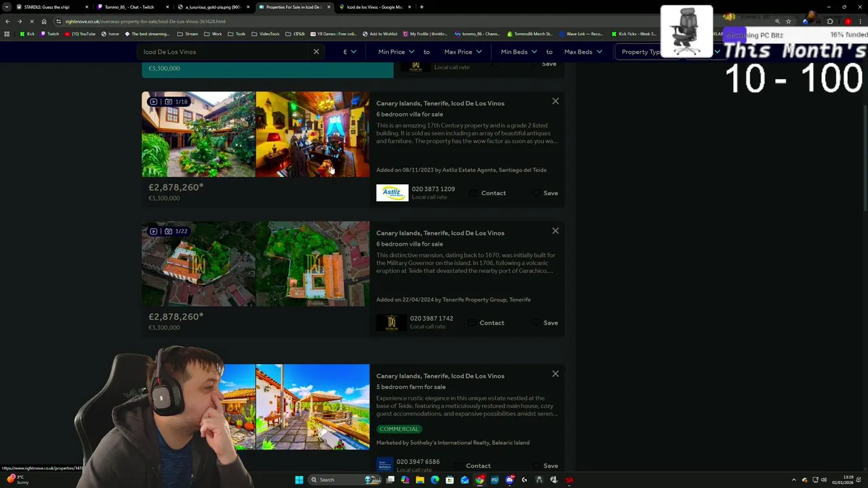Contact Tenerife Property Group about the villa
868x488 pixels.
486,323
